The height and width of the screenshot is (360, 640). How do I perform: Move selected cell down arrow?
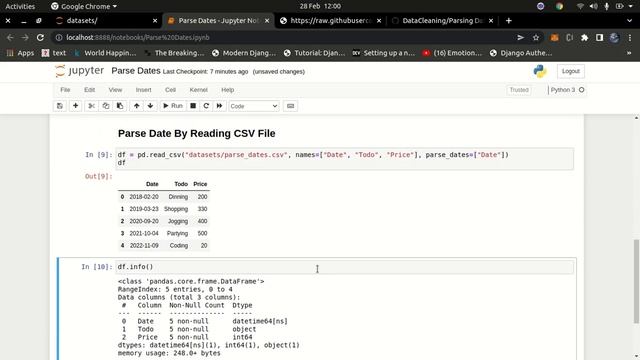coord(150,106)
